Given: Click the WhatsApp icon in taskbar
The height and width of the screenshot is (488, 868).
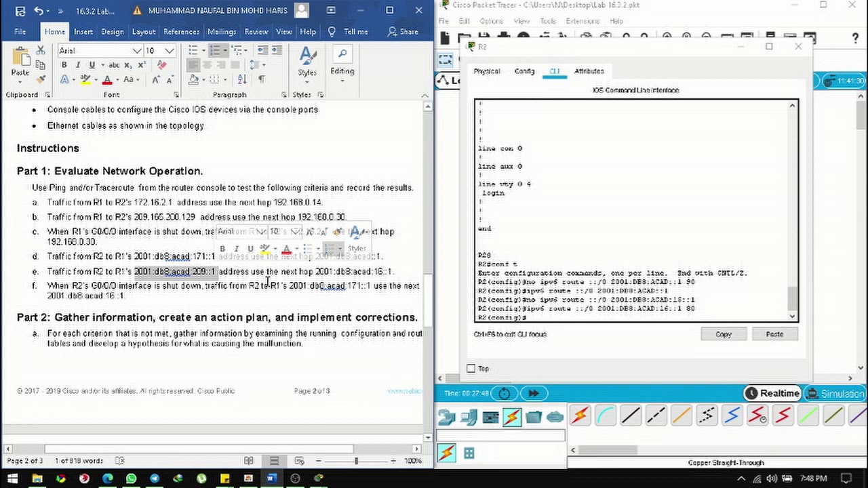Looking at the screenshot, I should pos(131,479).
